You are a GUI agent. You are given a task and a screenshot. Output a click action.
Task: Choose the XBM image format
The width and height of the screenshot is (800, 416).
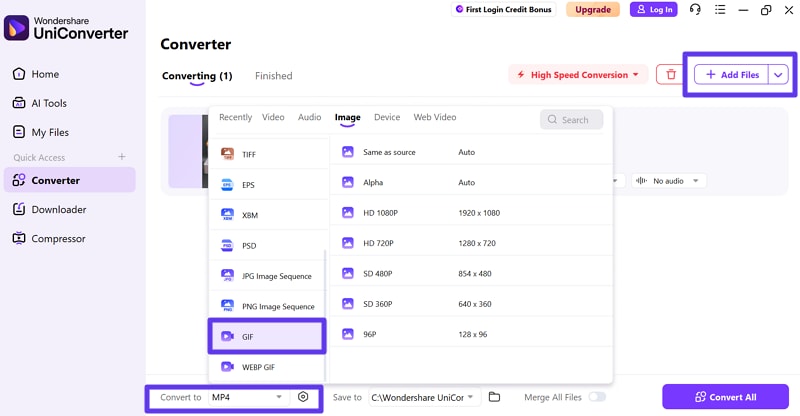(x=268, y=215)
